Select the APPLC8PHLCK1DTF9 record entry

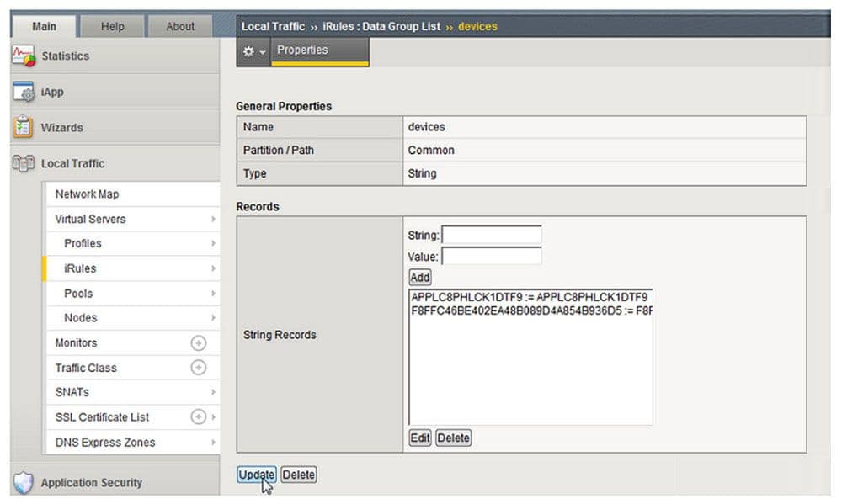[529, 297]
